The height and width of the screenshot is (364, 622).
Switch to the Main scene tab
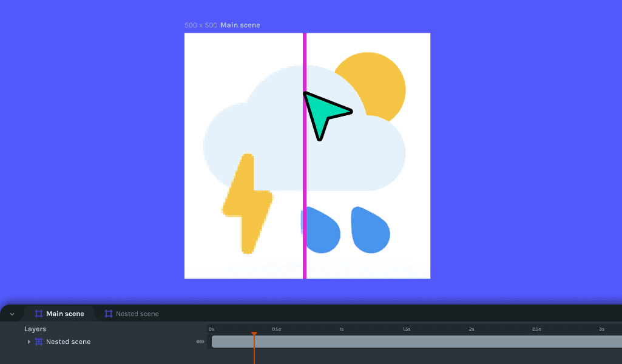click(x=59, y=314)
